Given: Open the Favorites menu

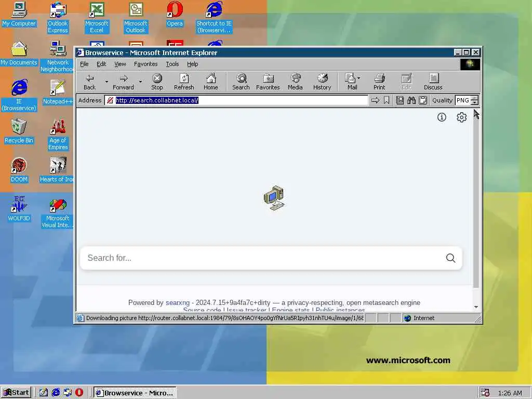Looking at the screenshot, I should tap(145, 64).
